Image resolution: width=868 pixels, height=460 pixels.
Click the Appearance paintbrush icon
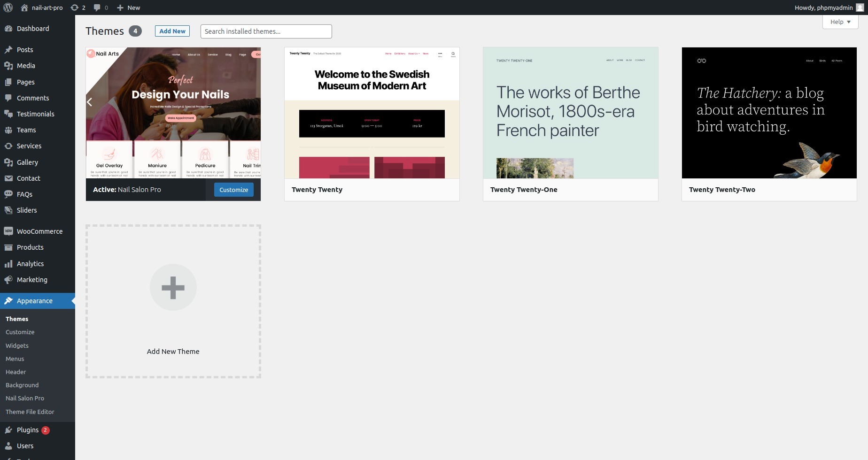coord(8,301)
